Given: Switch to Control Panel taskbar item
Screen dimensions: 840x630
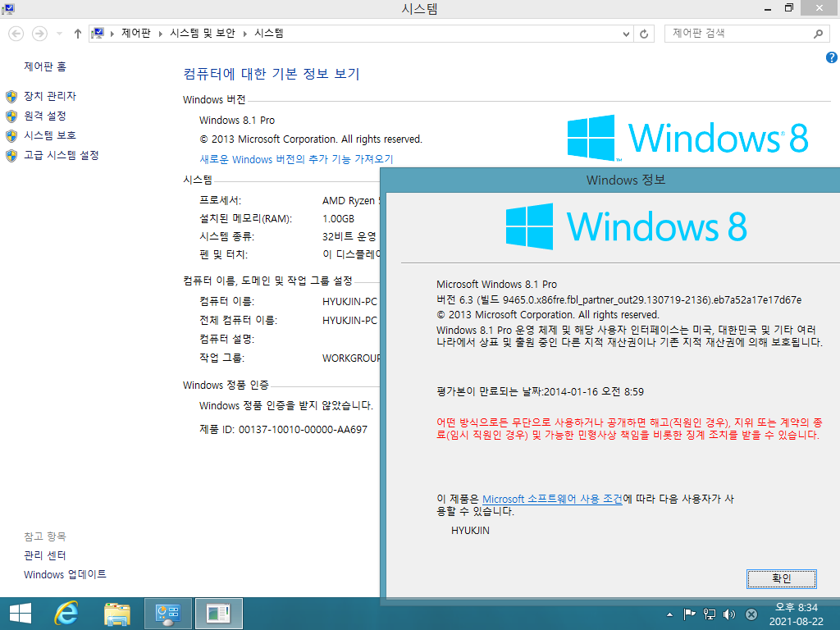Looking at the screenshot, I should tap(167, 614).
